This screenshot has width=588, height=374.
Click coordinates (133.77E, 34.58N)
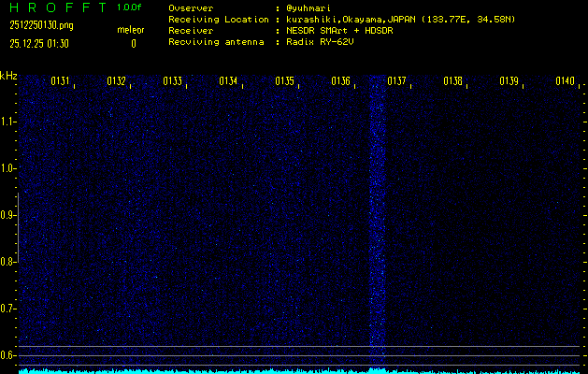tap(468, 19)
